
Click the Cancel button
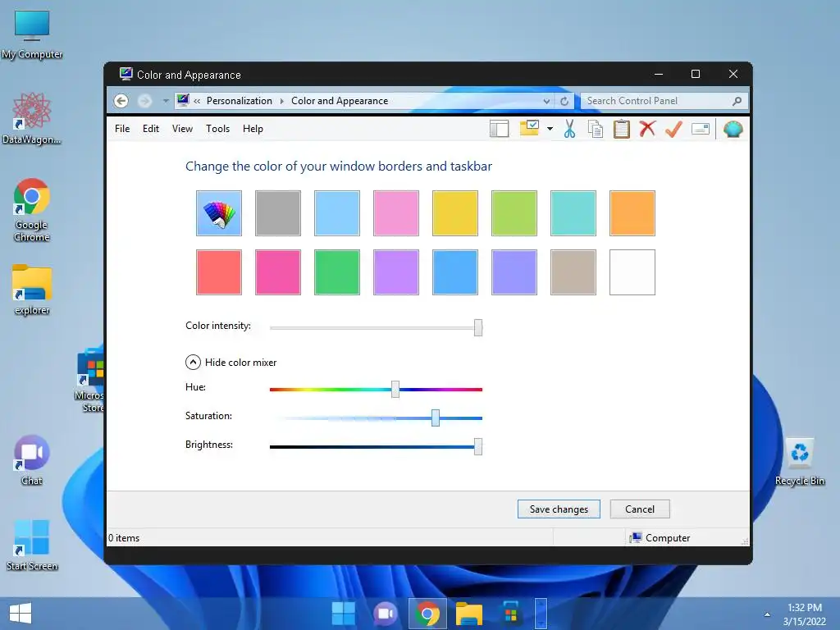pyautogui.click(x=640, y=509)
